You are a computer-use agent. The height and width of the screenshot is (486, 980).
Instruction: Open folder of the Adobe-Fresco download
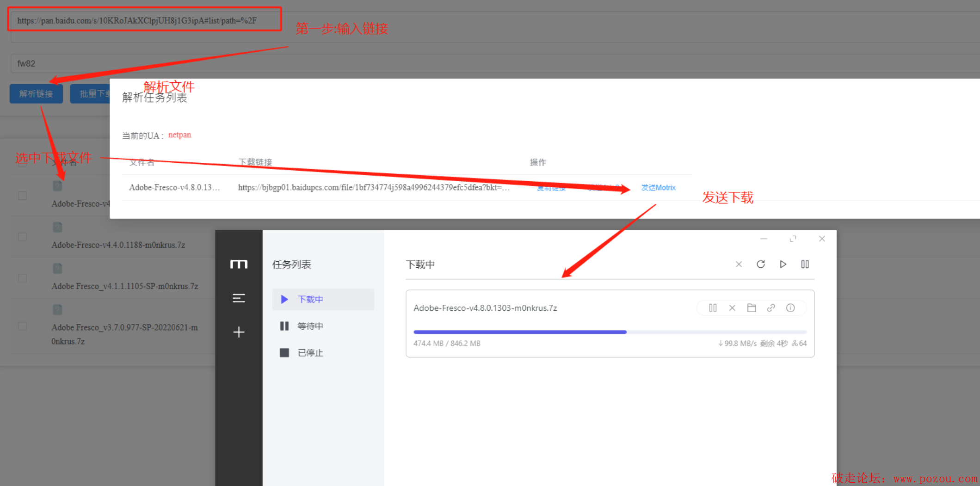point(752,308)
